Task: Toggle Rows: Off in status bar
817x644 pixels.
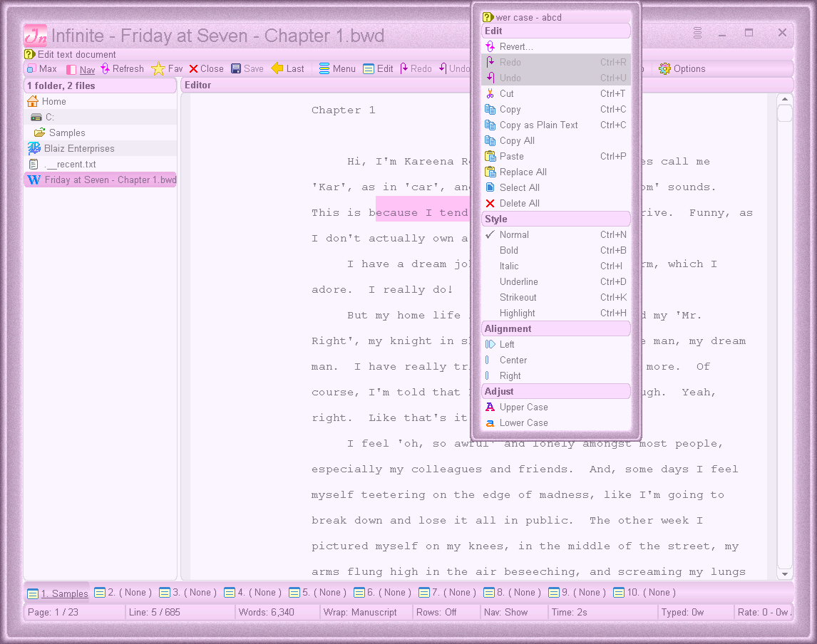Action: pyautogui.click(x=446, y=612)
